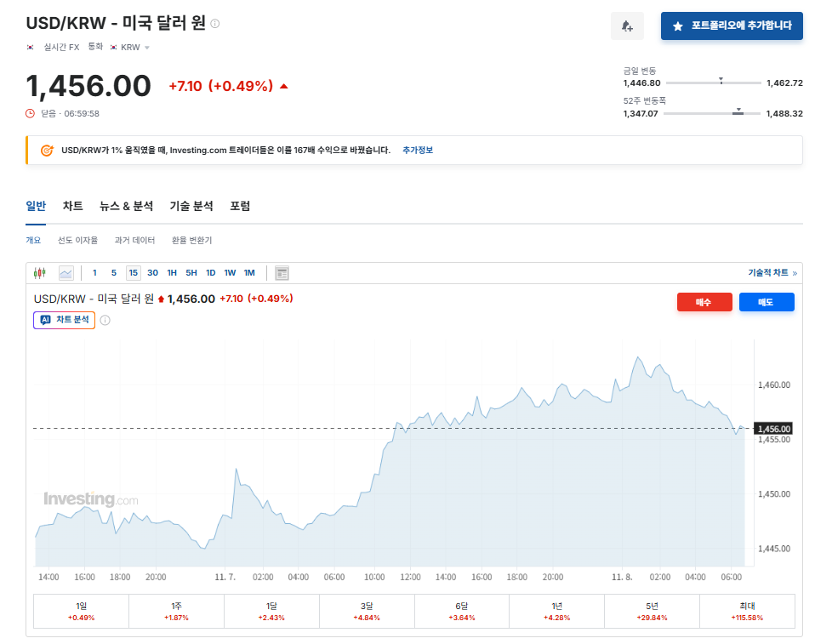The image size is (815, 644).
Task: Switch to the 기술 분석 tab
Action: pos(191,206)
